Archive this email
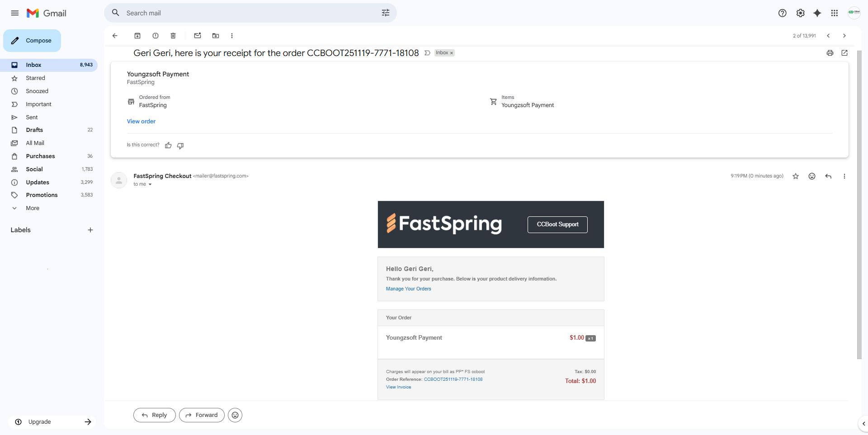This screenshot has height=435, width=868. point(137,36)
